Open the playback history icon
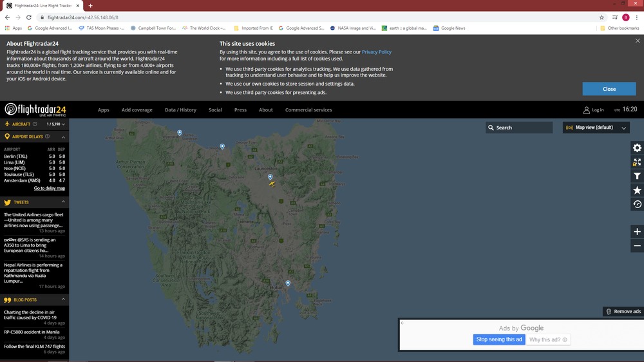The width and height of the screenshot is (644, 362). (637, 204)
